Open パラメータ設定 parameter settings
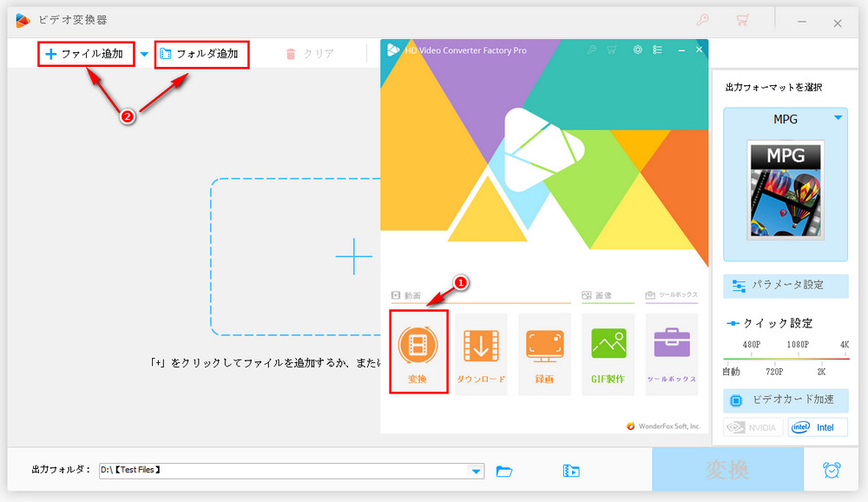 tap(786, 286)
